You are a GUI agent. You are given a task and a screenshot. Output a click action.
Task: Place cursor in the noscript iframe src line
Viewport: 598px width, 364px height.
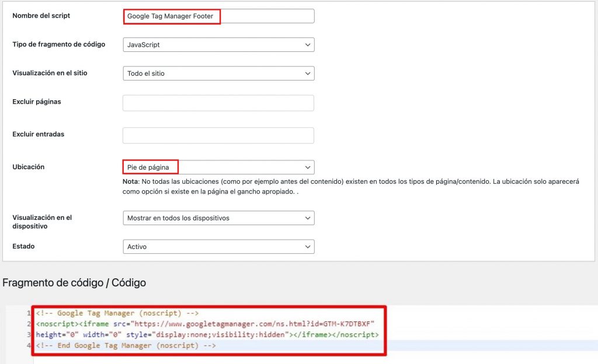pos(204,324)
